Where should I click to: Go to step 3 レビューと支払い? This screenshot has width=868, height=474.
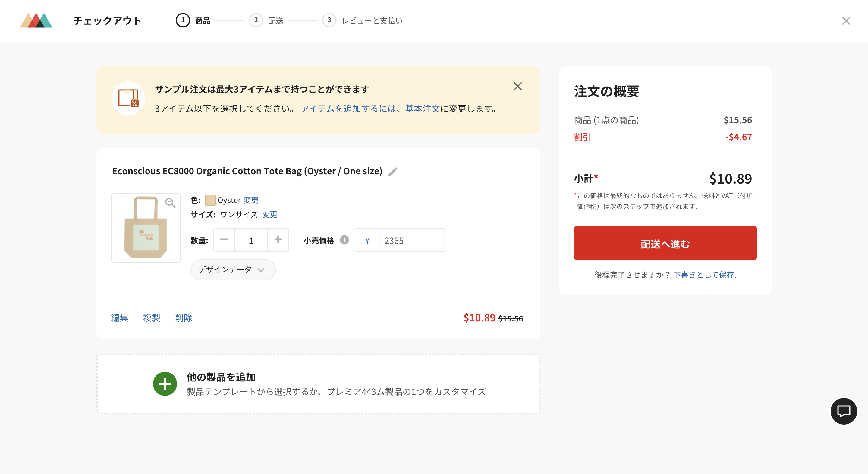[x=363, y=21]
